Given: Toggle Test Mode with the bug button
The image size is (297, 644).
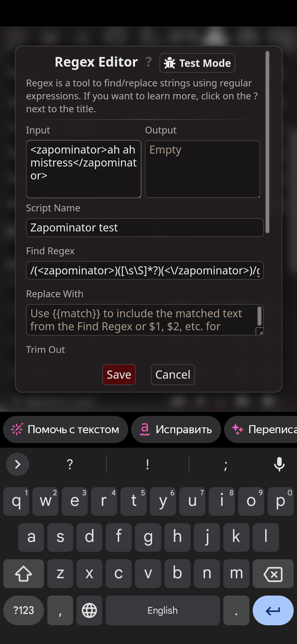Looking at the screenshot, I should click(x=197, y=63).
